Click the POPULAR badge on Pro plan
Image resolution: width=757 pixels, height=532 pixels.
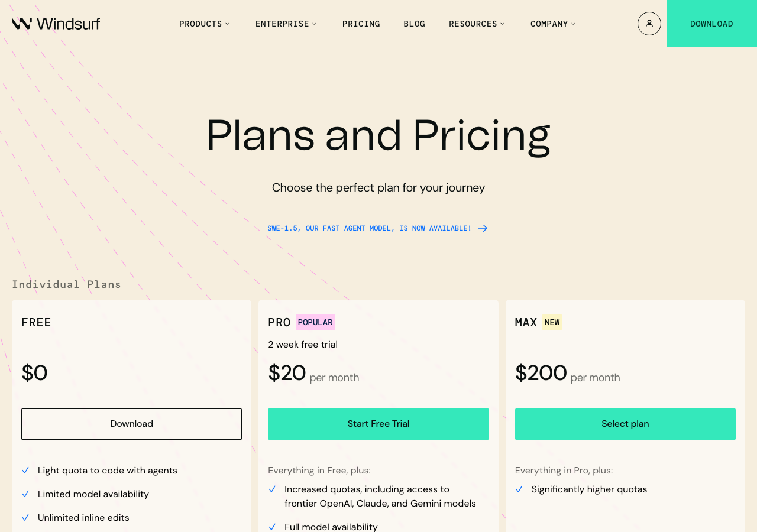coord(315,322)
